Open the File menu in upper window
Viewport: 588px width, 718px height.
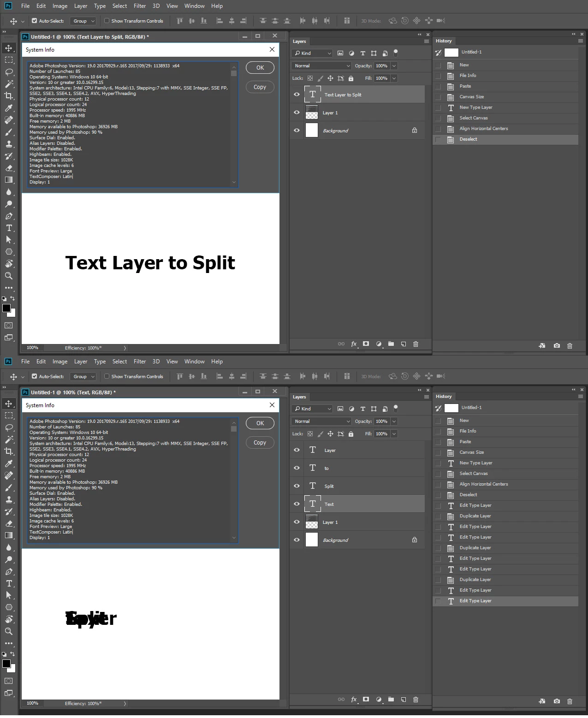(25, 6)
